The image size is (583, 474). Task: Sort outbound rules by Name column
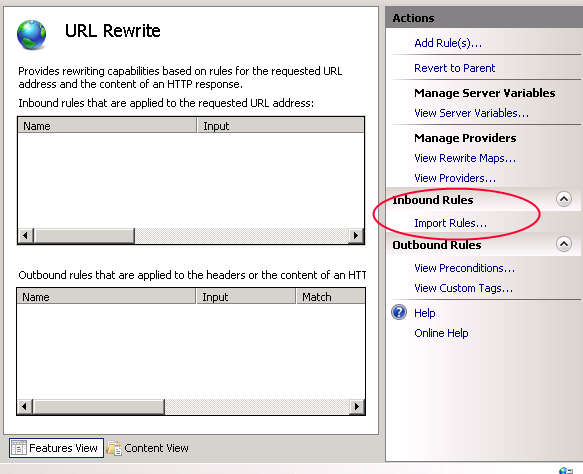pos(106,297)
